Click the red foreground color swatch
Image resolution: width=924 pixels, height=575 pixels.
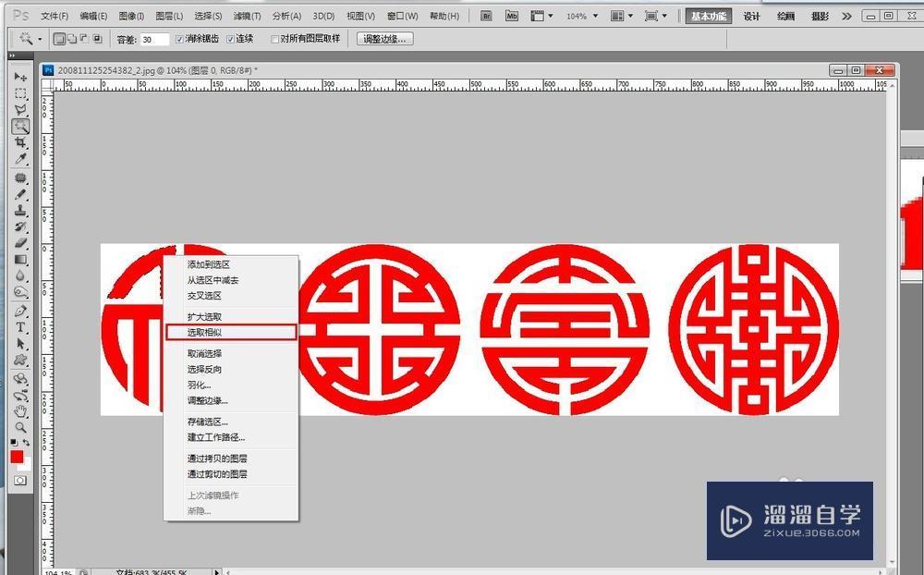[x=17, y=457]
